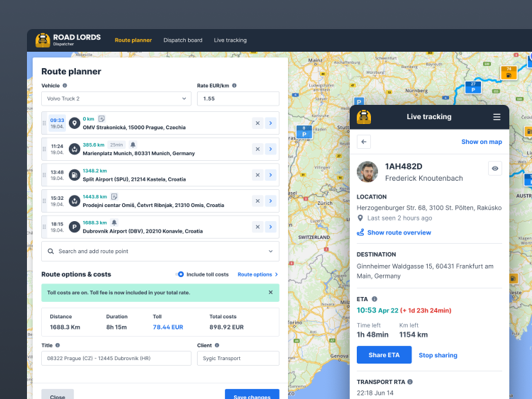Image resolution: width=532 pixels, height=399 pixels.
Task: Click the bell icon on Marienplatz Munich row
Action: (x=133, y=145)
